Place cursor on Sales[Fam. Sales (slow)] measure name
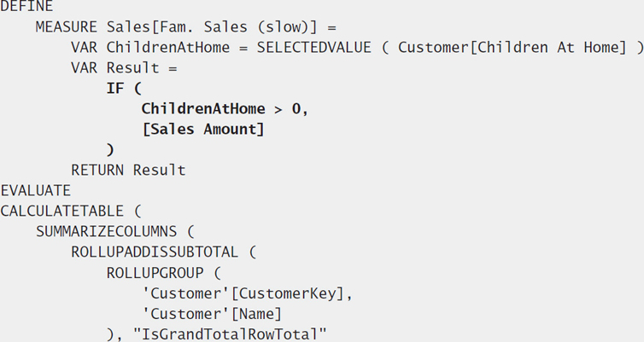This screenshot has height=342, width=644. point(212,27)
